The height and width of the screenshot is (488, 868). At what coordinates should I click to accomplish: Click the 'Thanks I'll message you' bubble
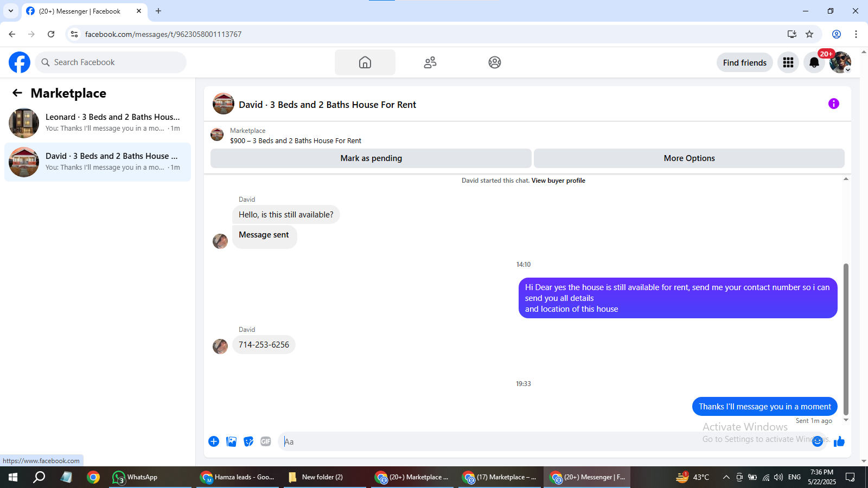tap(765, 407)
